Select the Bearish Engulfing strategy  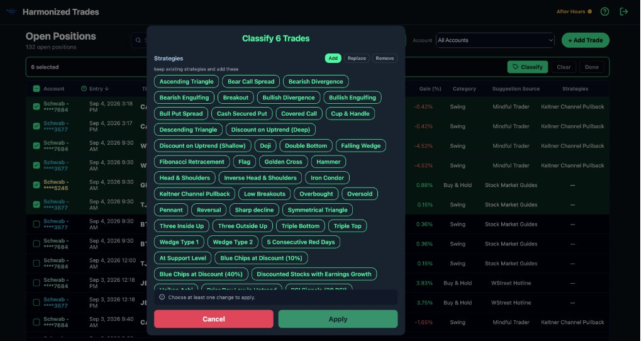tap(184, 98)
